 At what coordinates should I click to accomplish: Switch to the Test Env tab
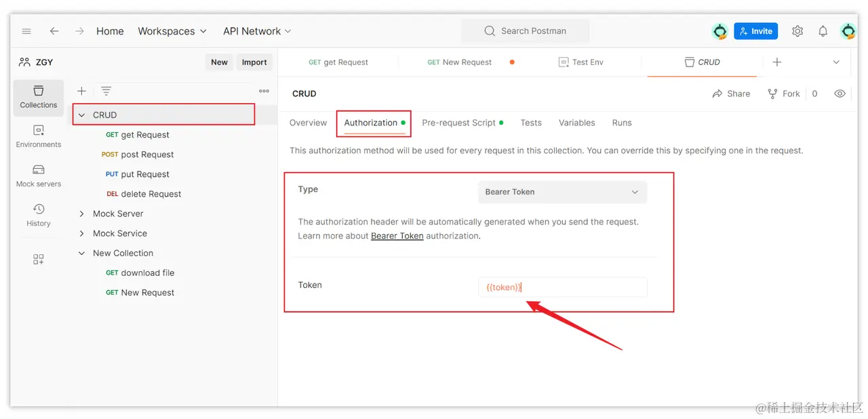click(x=581, y=62)
